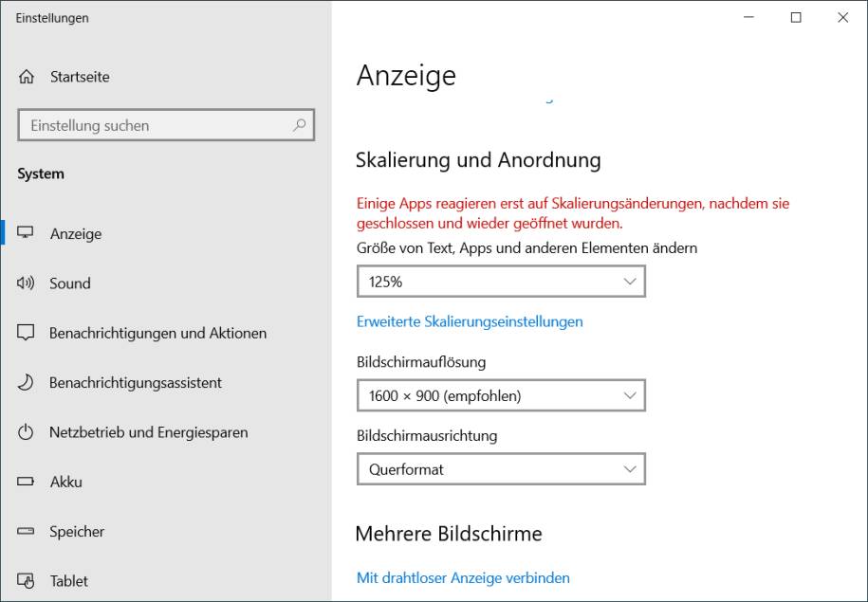The image size is (868, 602).
Task: Click Mit drahtloser Anzeige verbinden link
Action: click(x=463, y=577)
